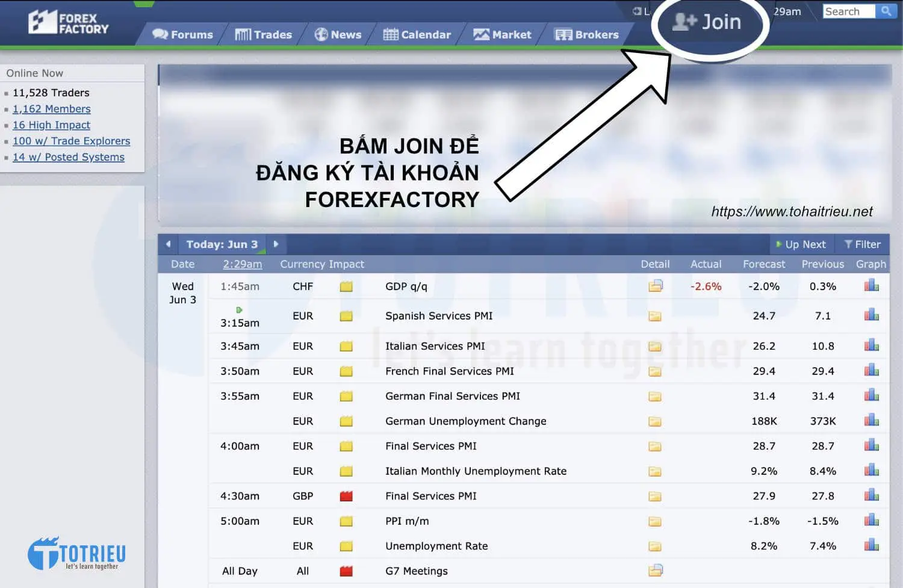903x588 pixels.
Task: Jump to Up Next event
Action: pos(801,244)
